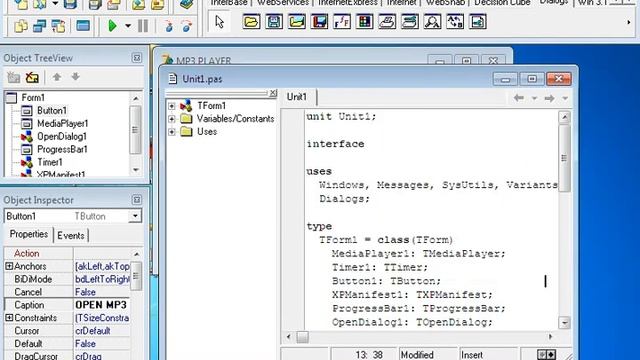Select Form1 in Object TreeView

tap(33, 98)
